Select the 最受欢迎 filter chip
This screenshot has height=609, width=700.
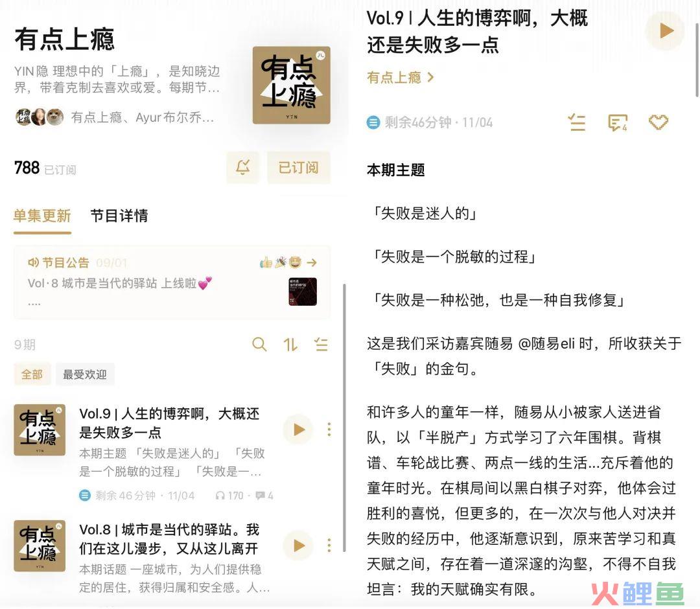coord(85,374)
